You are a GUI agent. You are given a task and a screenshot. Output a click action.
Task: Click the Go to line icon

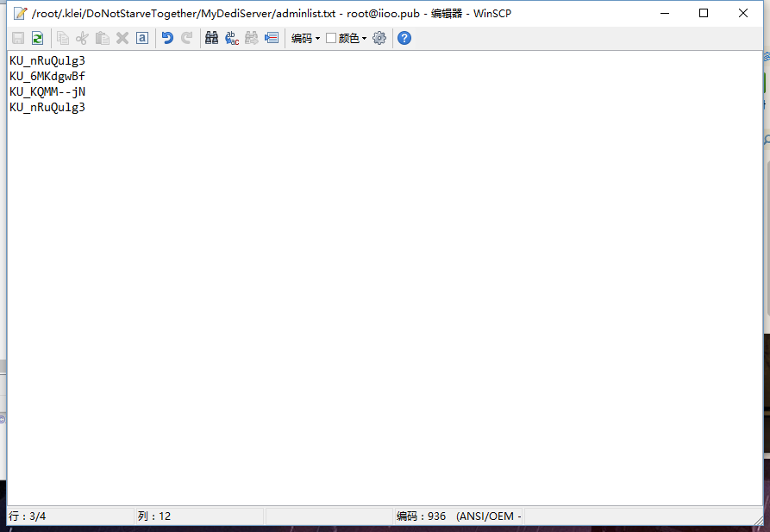[272, 38]
